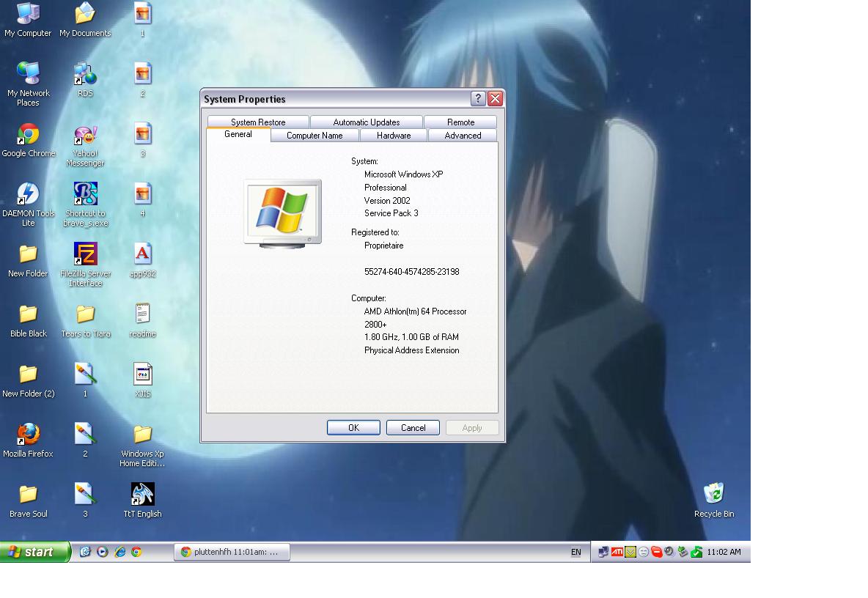
Task: Click the Proprietaire registered owner text
Action: (383, 246)
